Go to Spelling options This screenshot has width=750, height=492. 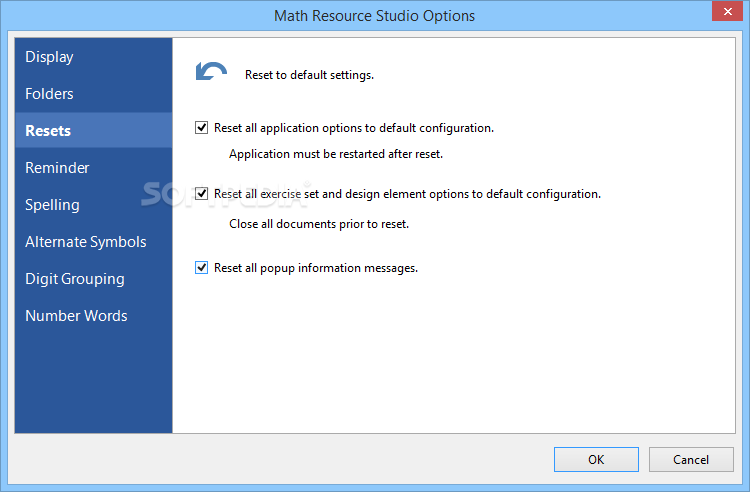(93, 205)
